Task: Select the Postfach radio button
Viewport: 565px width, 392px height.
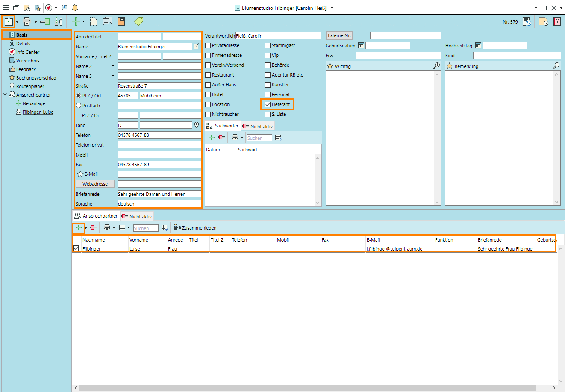Action: point(78,106)
